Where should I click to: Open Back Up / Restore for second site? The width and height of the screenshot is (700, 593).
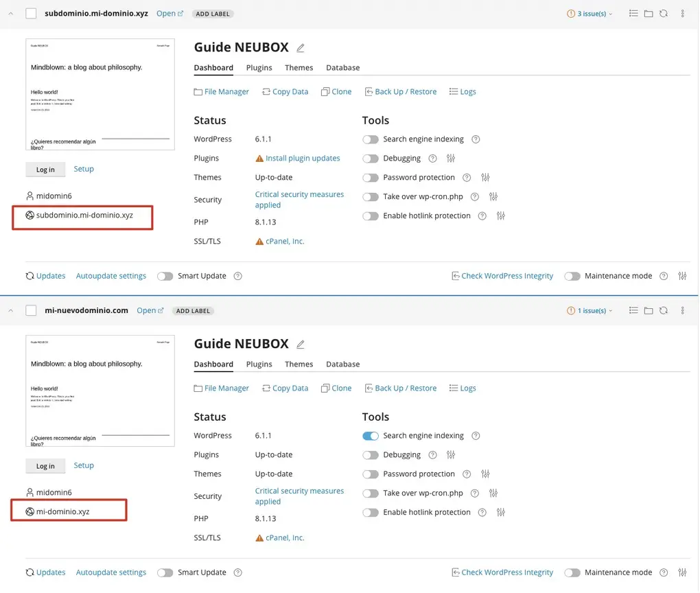click(x=401, y=388)
